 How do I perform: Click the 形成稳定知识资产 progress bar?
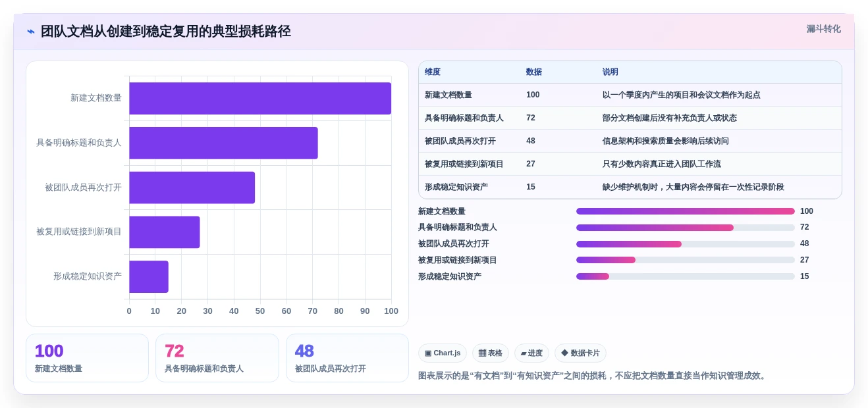(x=686, y=276)
